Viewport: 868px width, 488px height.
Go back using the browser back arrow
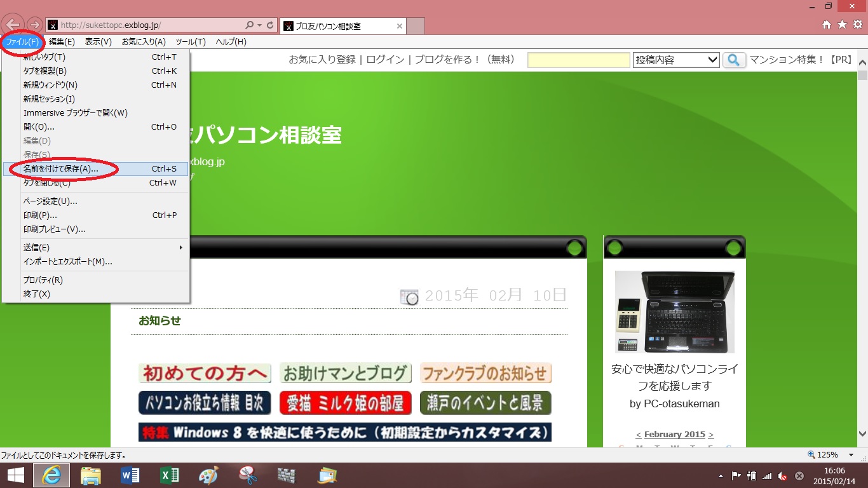coord(14,25)
